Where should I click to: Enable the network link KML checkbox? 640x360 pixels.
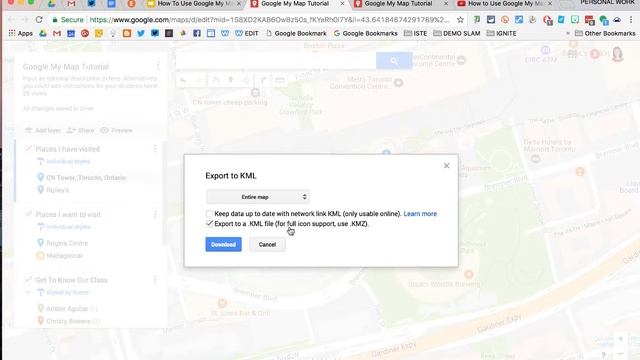coord(209,213)
